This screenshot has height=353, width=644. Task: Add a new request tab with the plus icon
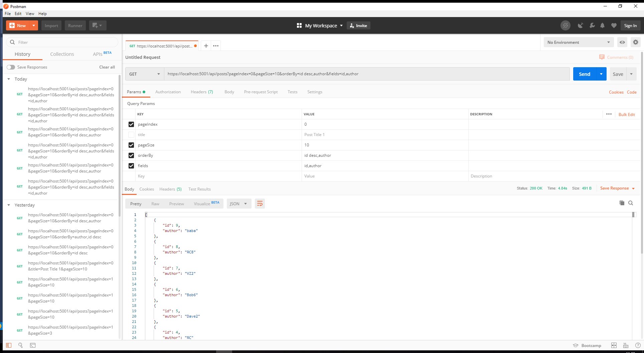click(x=206, y=46)
